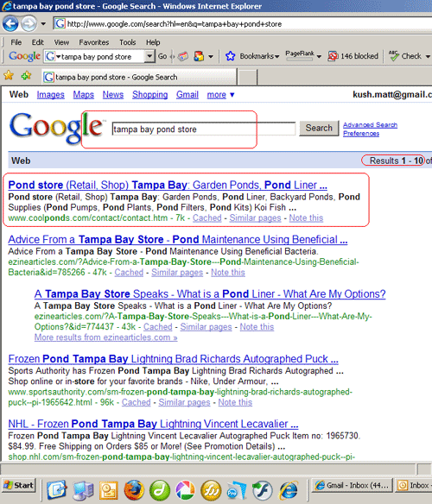Expand the 'more' Google services dropdown

click(232, 95)
